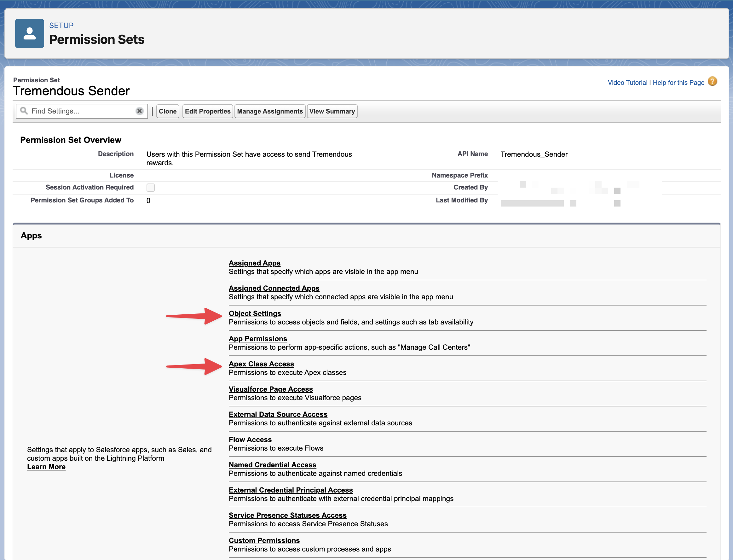Open Manage Assignments
The width and height of the screenshot is (733, 560).
[x=269, y=111]
